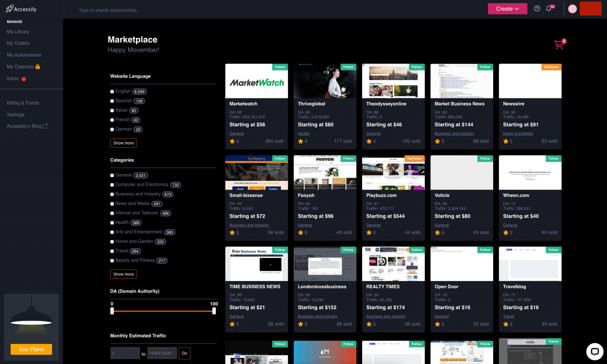Click the pink user avatar
The width and height of the screenshot is (607, 364).
[572, 9]
